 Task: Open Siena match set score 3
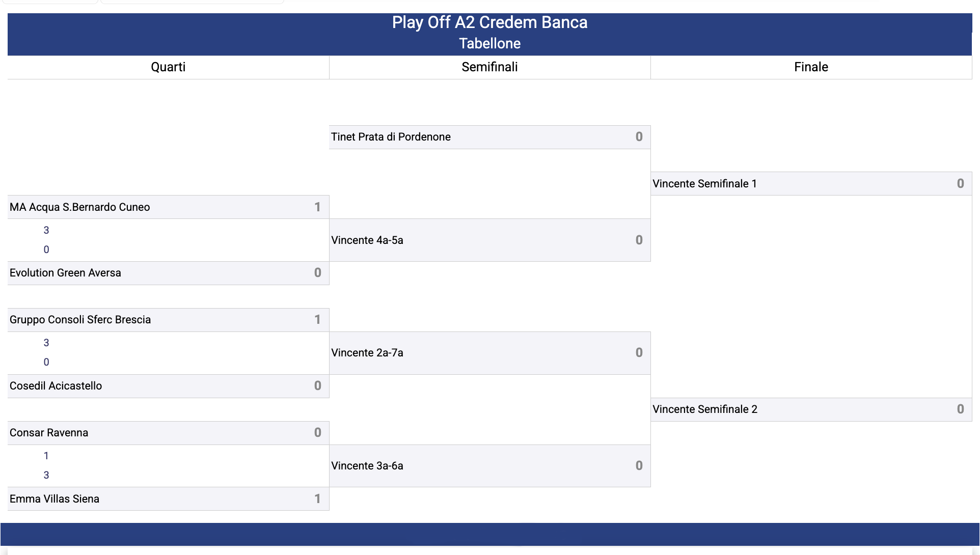[46, 475]
